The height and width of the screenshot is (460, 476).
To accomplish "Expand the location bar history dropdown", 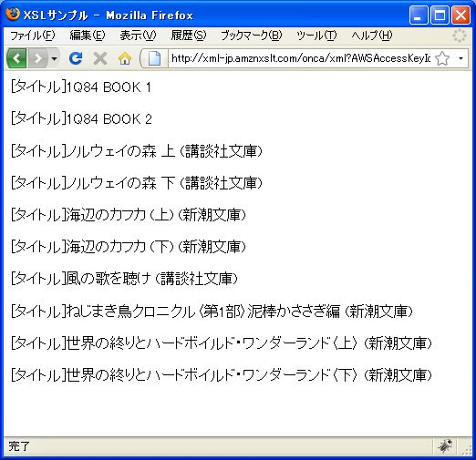I will pos(460,58).
